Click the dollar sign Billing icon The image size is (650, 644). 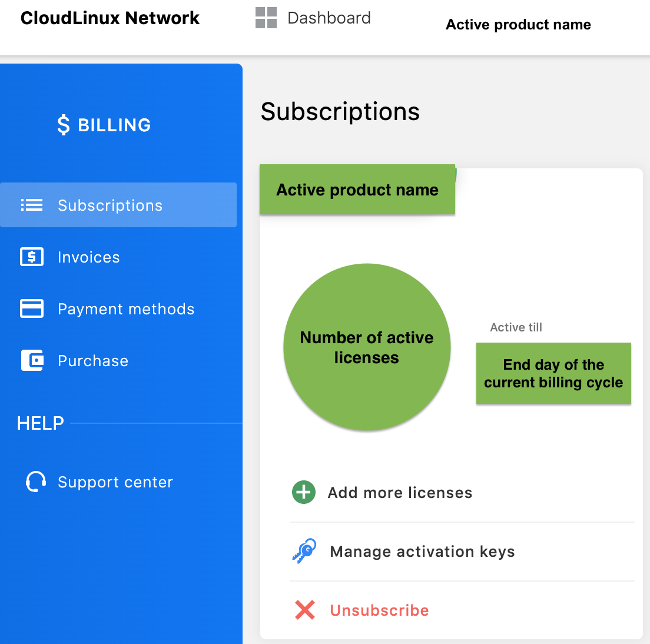click(x=64, y=125)
